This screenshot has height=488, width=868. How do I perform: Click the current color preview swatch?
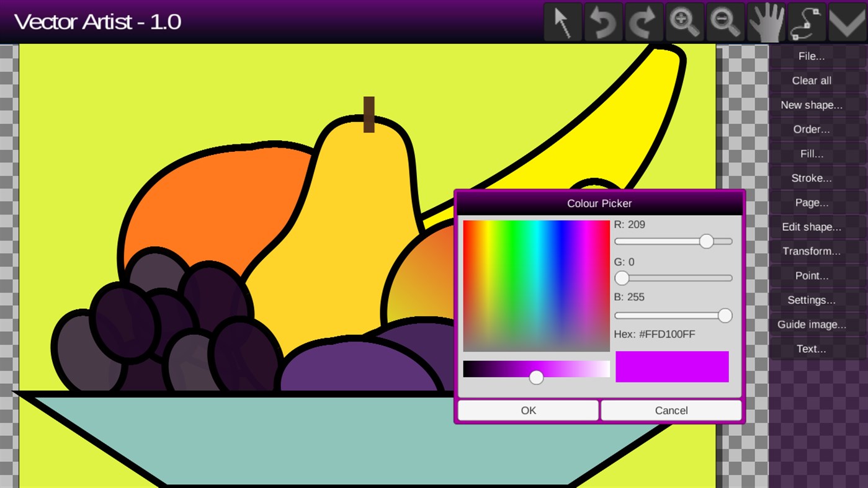point(671,366)
